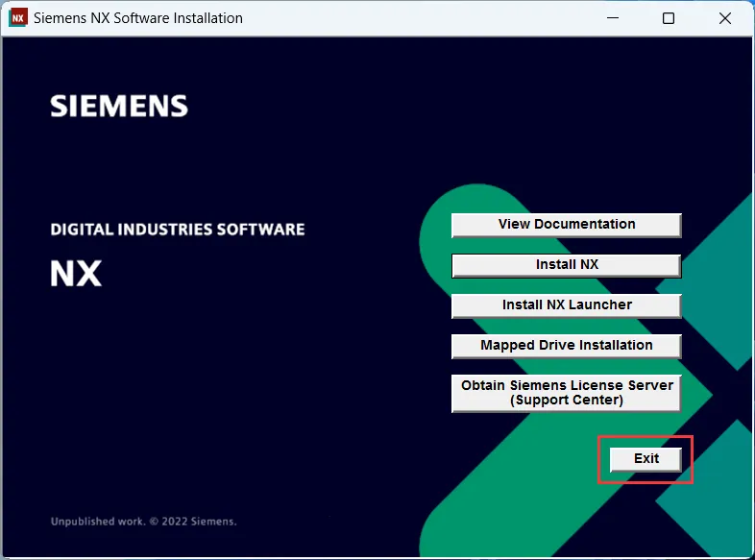755x560 pixels.
Task: Click the large SIEMENS logo text
Action: 119,106
